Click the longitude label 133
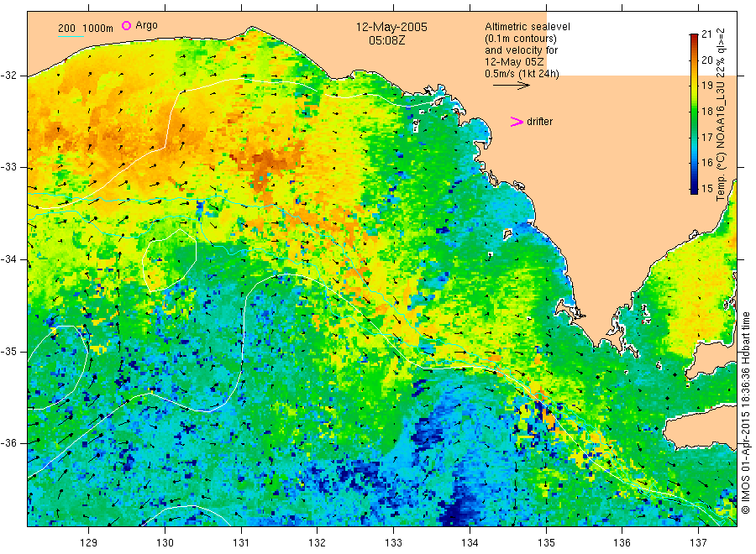Image resolution: width=756 pixels, height=554 pixels. pos(393,543)
